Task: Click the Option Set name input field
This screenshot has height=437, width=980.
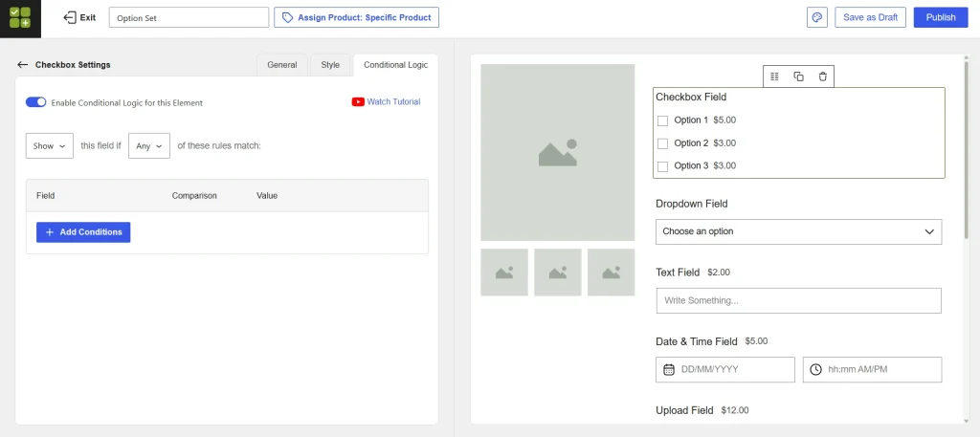Action: (189, 17)
